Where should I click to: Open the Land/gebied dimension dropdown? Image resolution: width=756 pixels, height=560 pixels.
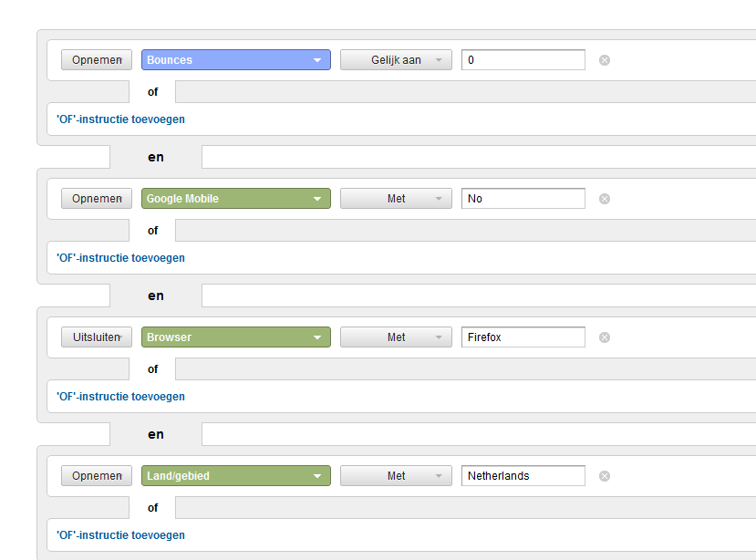pos(235,476)
